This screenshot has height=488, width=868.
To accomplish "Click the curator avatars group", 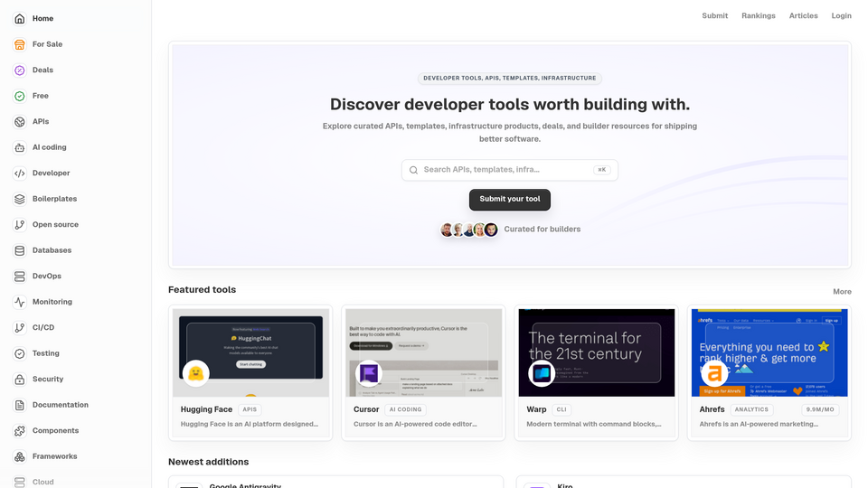I will 469,230.
